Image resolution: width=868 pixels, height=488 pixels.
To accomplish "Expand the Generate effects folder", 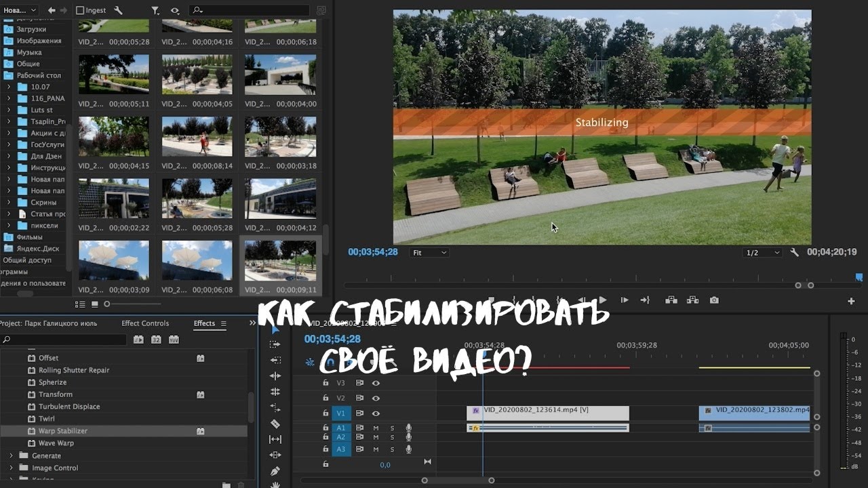I will tap(11, 455).
